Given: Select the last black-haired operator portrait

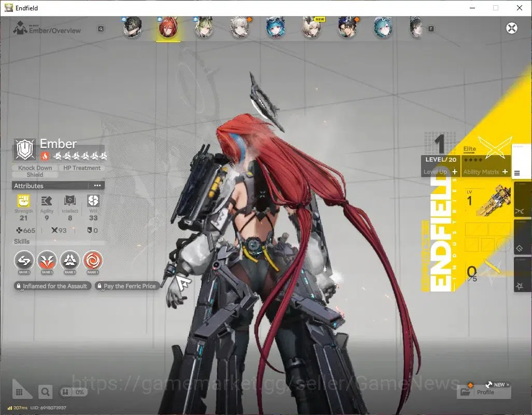Looking at the screenshot, I should 417,27.
